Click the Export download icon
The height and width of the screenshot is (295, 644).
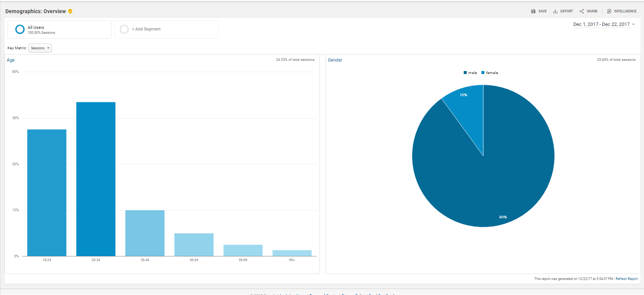click(555, 11)
